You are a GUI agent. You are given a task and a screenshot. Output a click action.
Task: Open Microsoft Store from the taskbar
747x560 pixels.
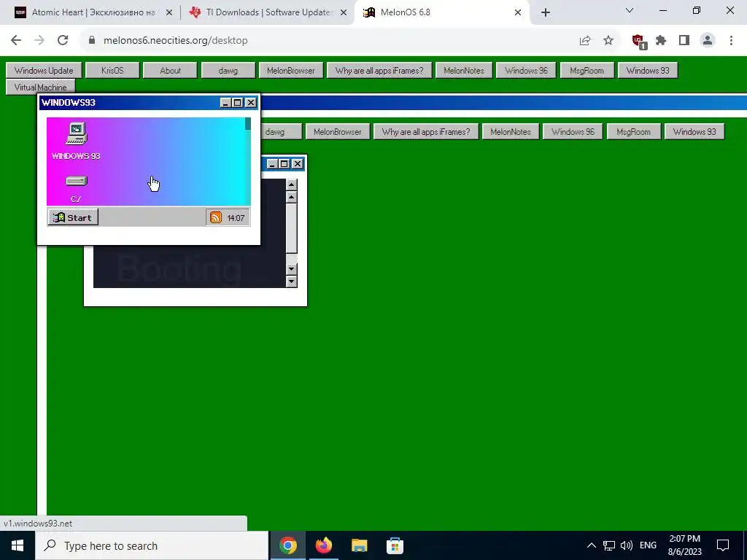395,545
